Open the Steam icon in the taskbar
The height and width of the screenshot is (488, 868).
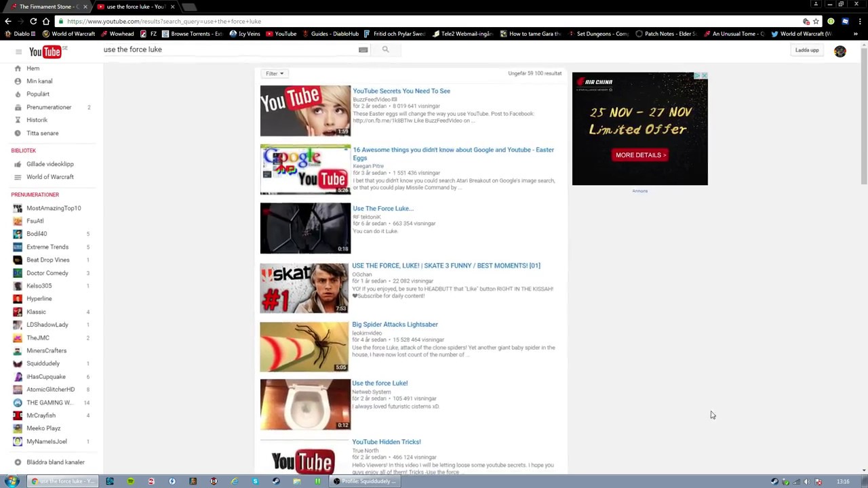tap(276, 481)
